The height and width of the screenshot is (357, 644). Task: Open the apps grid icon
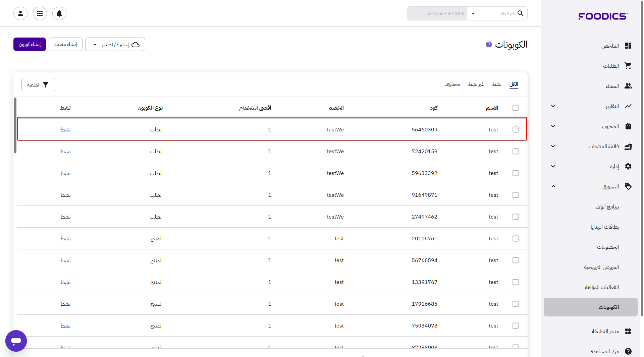tap(40, 13)
